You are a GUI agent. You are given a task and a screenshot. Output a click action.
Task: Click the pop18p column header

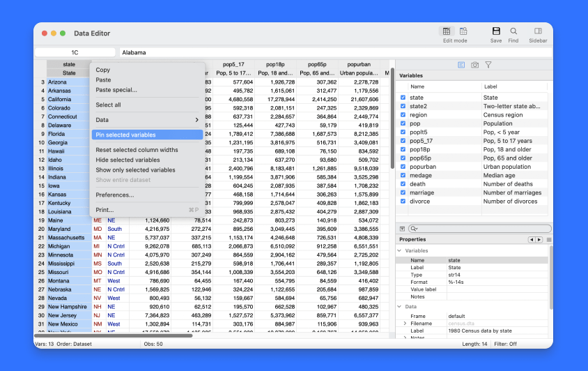[x=275, y=64]
